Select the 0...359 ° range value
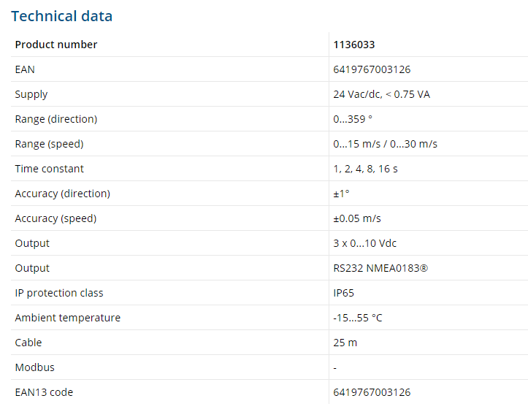528x420 pixels. [353, 119]
